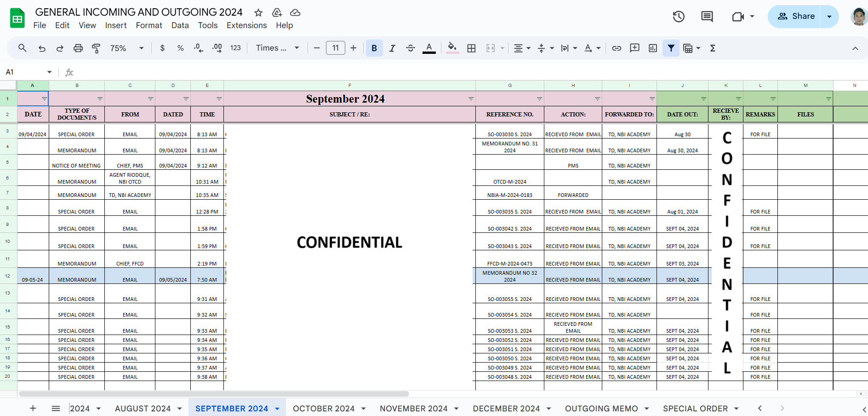Open the comments panel icon
This screenshot has width=868, height=416.
point(707,17)
